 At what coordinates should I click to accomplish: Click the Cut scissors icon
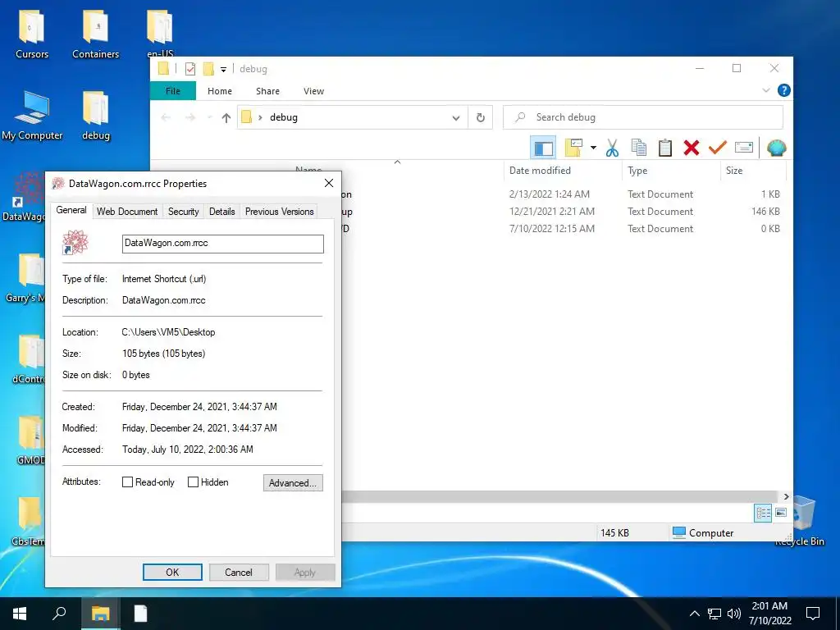612,148
